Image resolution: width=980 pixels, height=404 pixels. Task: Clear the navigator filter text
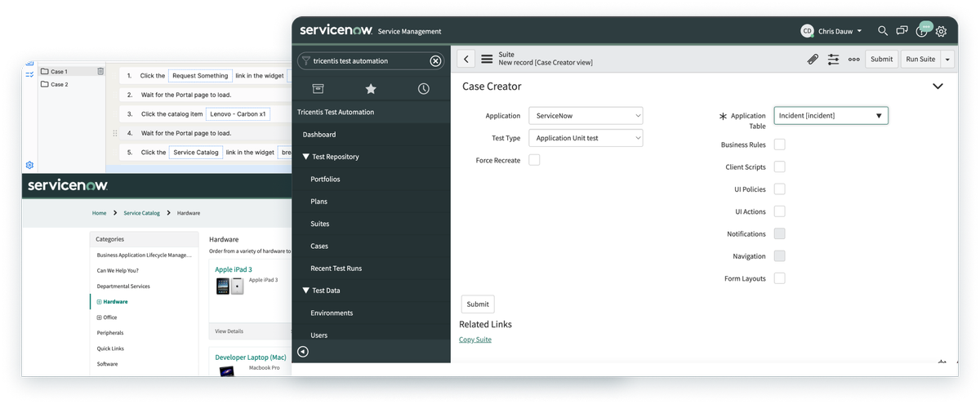(x=435, y=61)
